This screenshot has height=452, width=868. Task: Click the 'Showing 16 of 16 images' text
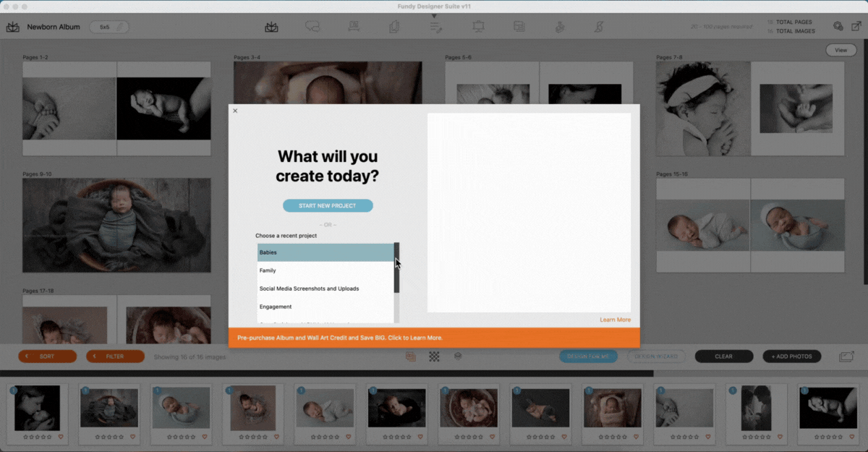(190, 357)
